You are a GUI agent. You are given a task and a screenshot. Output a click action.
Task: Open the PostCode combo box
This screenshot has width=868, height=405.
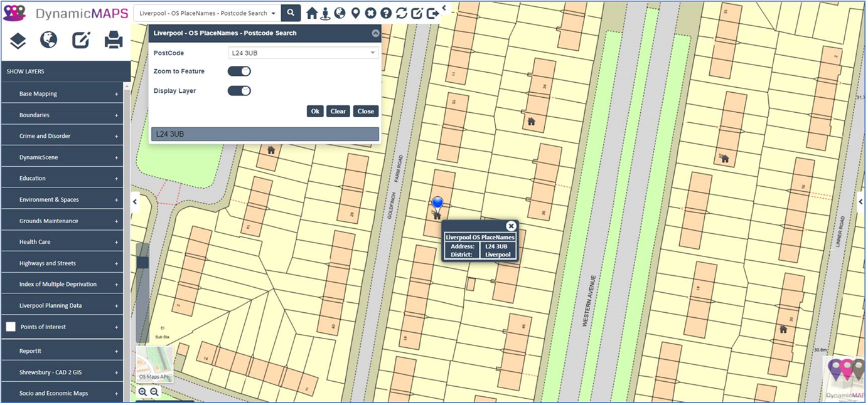point(304,53)
